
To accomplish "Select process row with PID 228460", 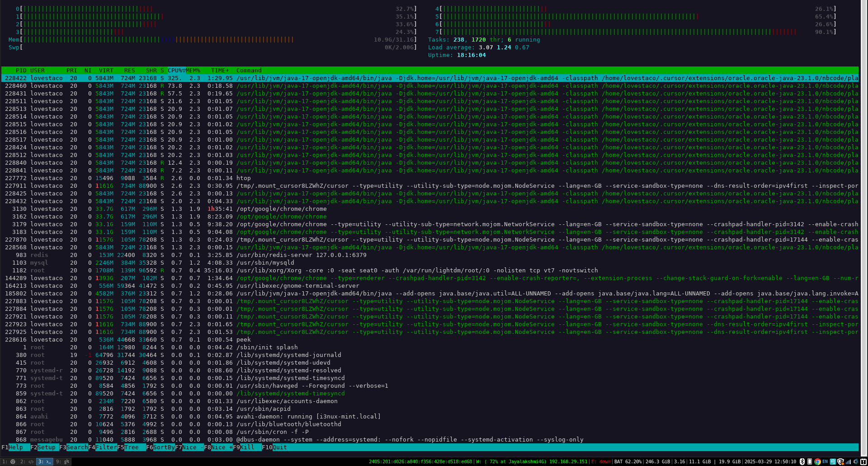I will (429, 86).
